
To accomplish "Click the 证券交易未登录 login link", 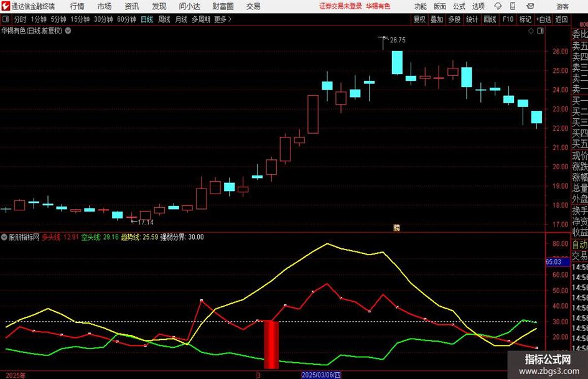I will [340, 6].
